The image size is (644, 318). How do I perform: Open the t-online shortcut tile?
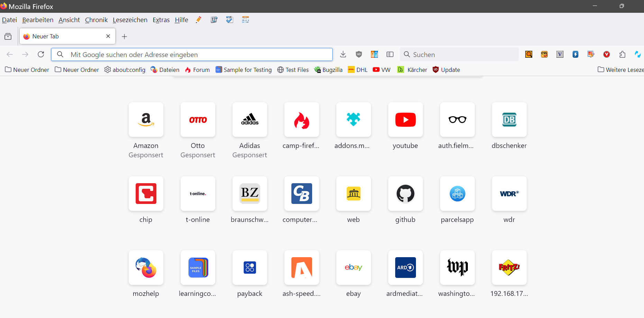tap(198, 194)
